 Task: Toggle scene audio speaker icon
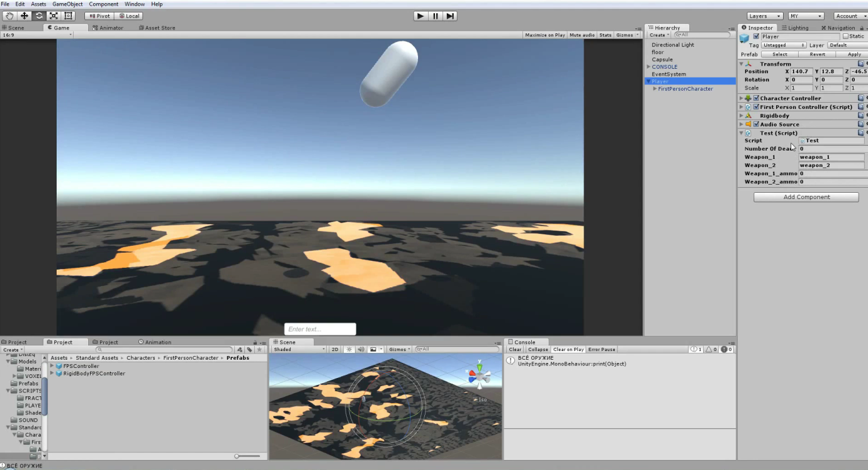click(361, 349)
